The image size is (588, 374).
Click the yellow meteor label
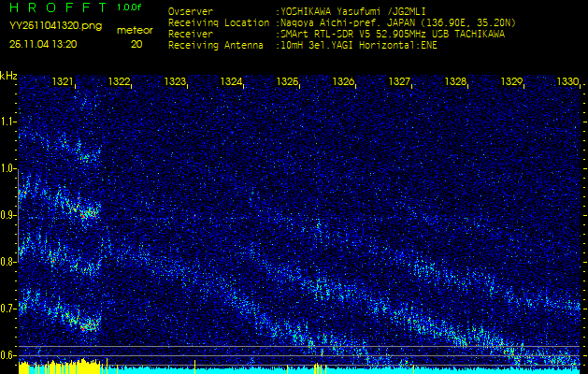click(136, 30)
